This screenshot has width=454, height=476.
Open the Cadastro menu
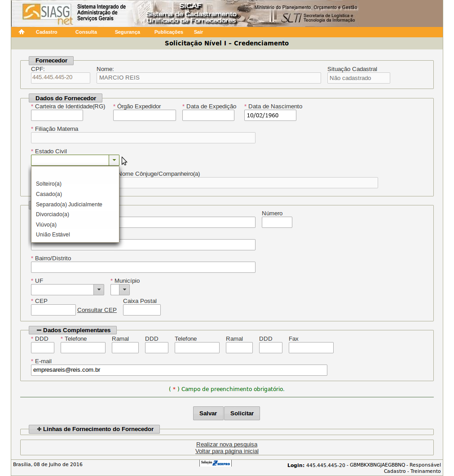pyautogui.click(x=46, y=32)
